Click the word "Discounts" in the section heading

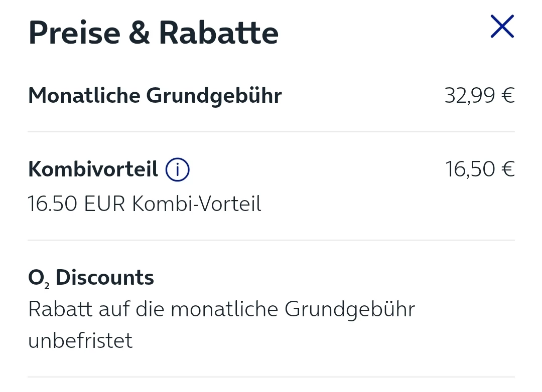(104, 278)
